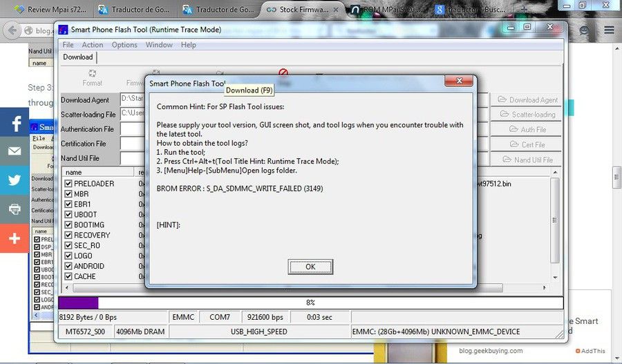Switch to first Traductor de Go browser tab
This screenshot has width=622, height=364.
click(135, 9)
